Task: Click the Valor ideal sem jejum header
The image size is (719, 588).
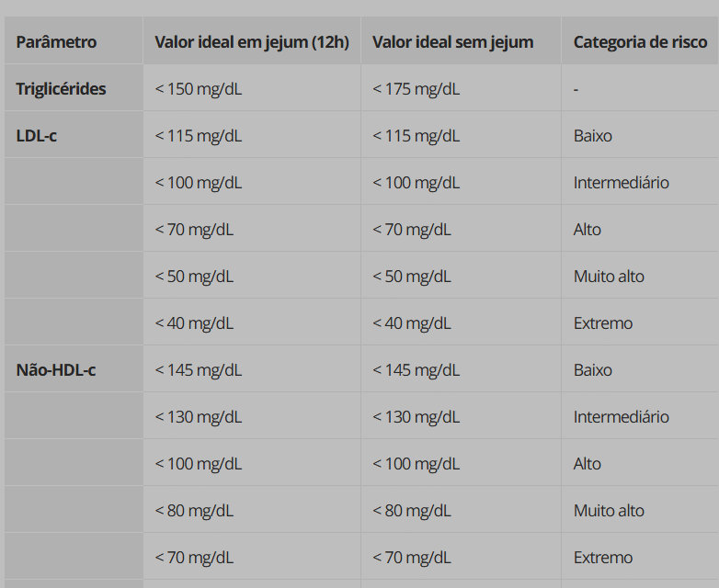Action: pyautogui.click(x=452, y=41)
